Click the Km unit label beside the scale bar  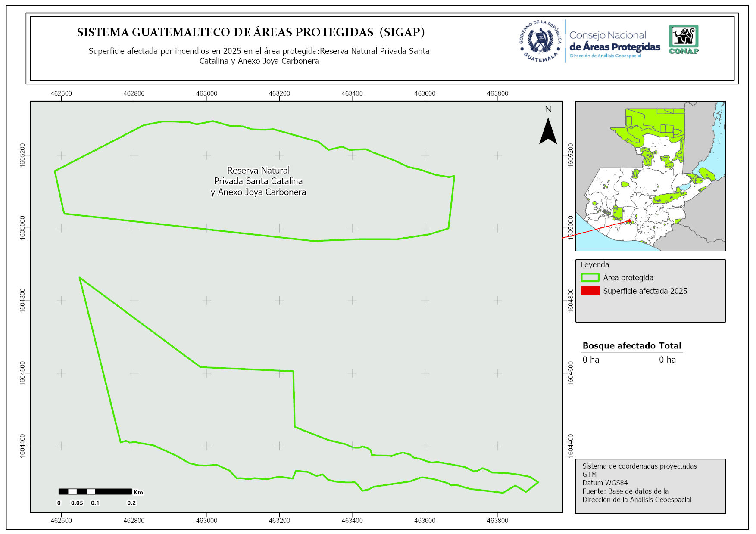point(138,492)
